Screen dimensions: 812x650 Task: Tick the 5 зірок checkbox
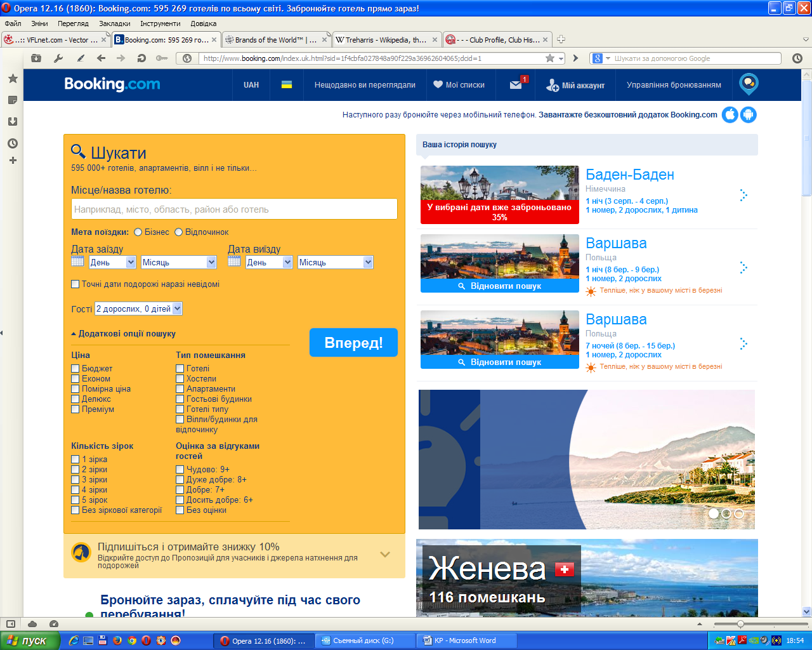[75, 500]
